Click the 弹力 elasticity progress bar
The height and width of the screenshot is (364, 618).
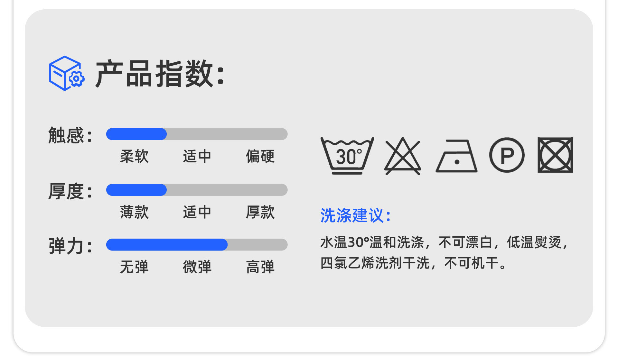[x=197, y=245]
